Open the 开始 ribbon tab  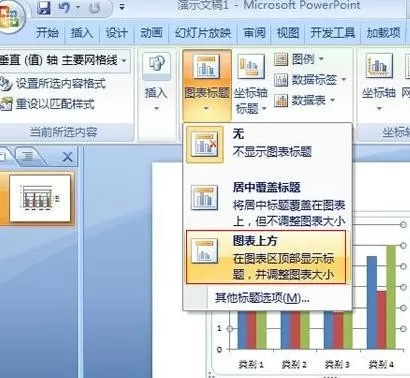(x=47, y=33)
